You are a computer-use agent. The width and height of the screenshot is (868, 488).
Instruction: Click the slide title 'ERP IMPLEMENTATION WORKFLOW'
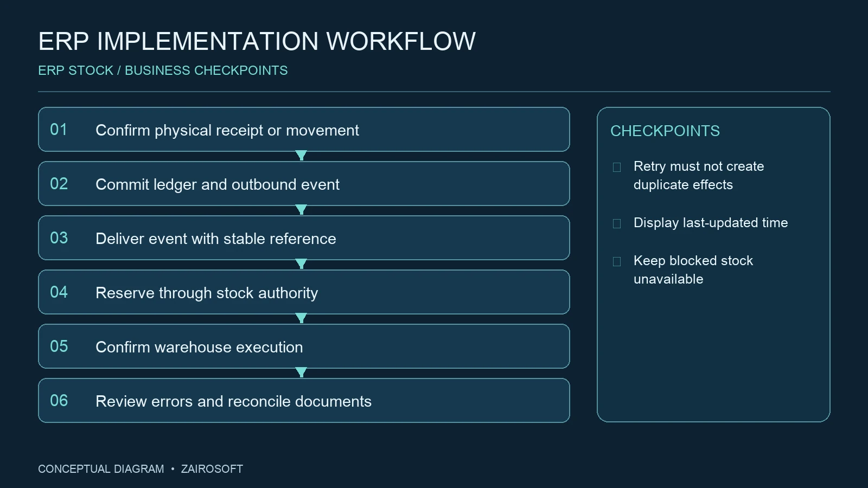point(257,41)
